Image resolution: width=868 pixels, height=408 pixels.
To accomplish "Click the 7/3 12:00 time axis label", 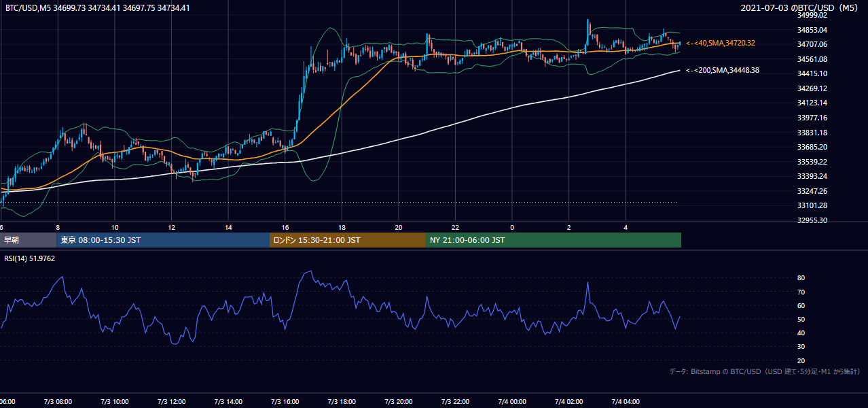I will pos(171,402).
